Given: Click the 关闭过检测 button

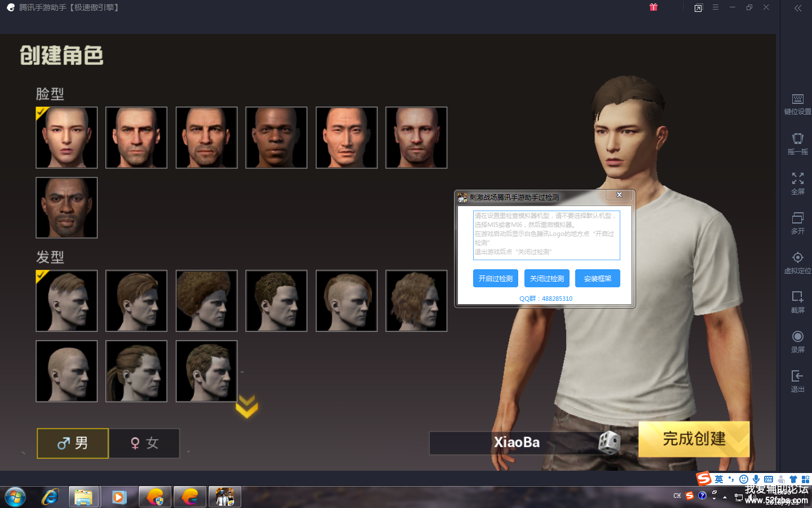Looking at the screenshot, I should point(547,278).
